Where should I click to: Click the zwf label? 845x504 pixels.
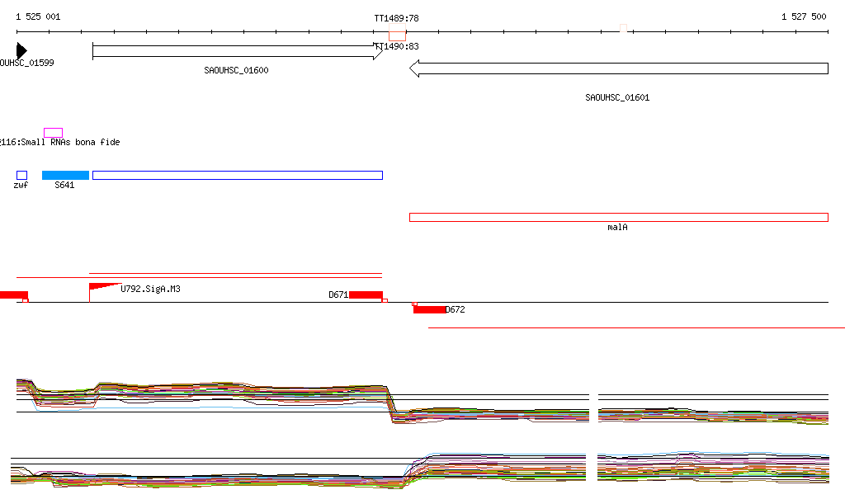tap(21, 186)
